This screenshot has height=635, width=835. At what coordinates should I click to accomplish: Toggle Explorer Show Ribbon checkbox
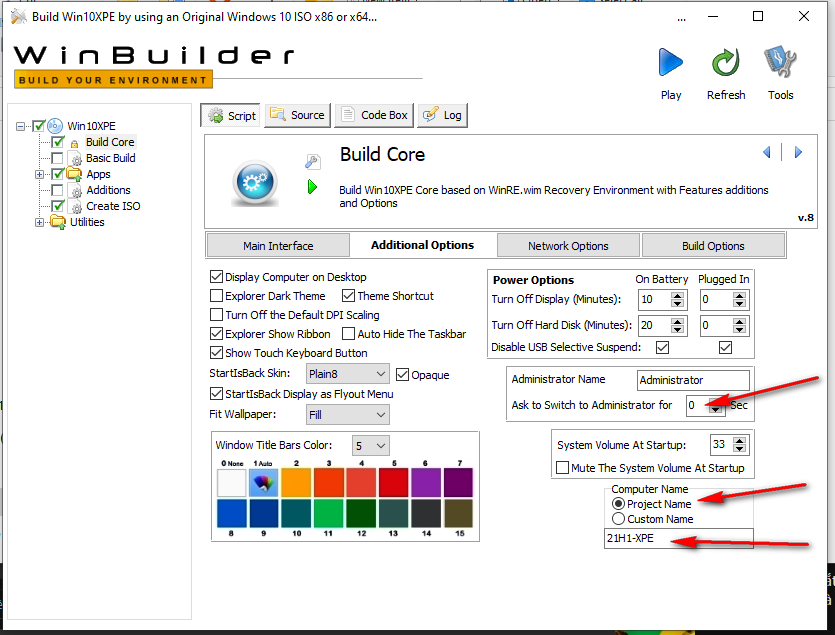coord(216,334)
